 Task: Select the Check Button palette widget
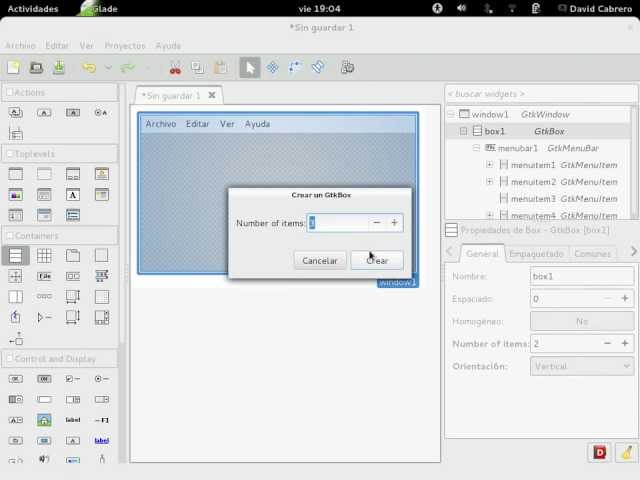73,379
